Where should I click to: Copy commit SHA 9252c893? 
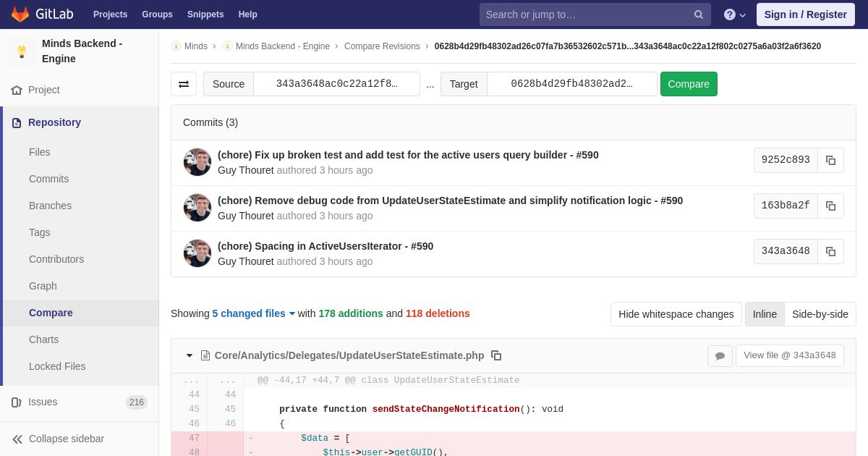(830, 161)
